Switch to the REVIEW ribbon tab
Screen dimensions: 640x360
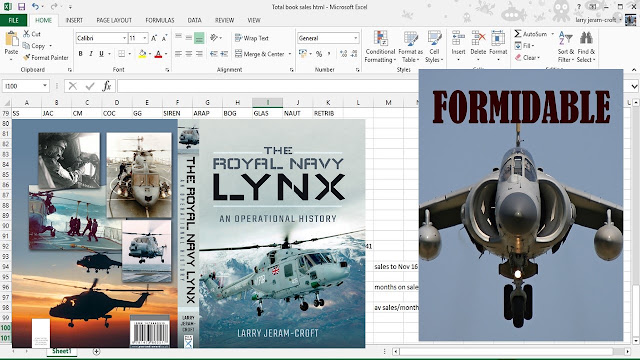pyautogui.click(x=224, y=20)
